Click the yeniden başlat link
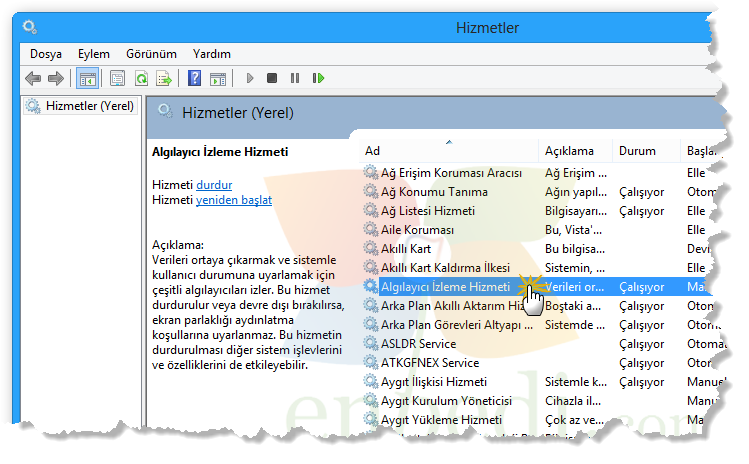Image resolution: width=749 pixels, height=464 pixels. (234, 200)
